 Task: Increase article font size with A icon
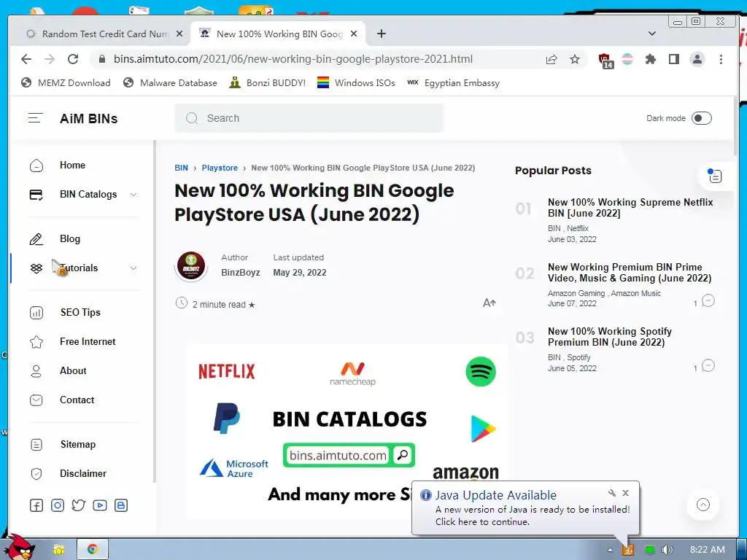(x=489, y=303)
